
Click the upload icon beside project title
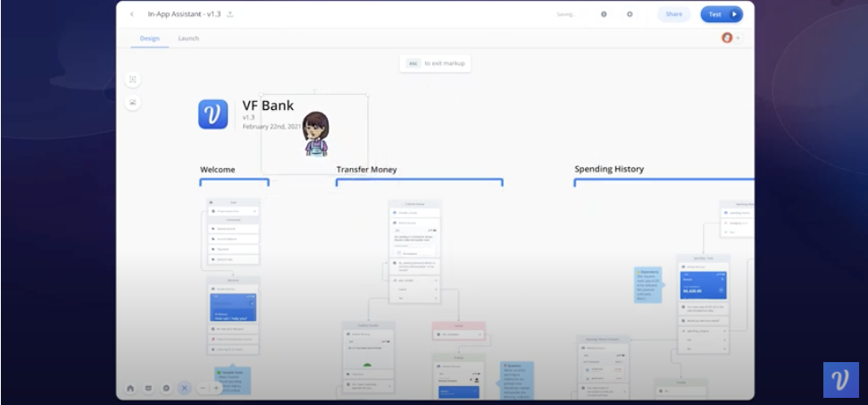[230, 14]
